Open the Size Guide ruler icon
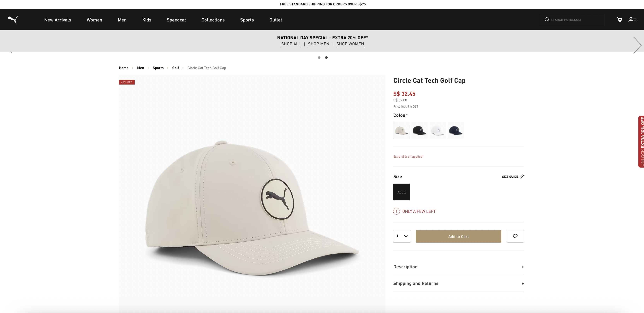The height and width of the screenshot is (313, 644). [x=522, y=176]
